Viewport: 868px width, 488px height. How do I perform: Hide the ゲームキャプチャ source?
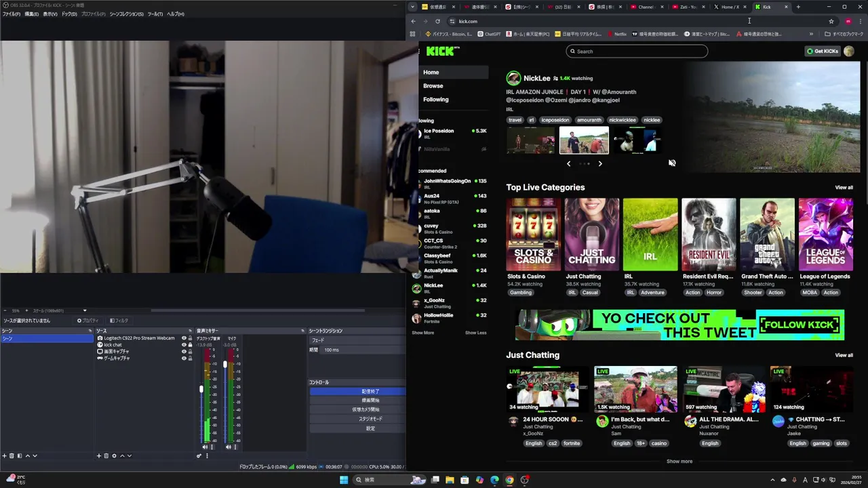184,358
